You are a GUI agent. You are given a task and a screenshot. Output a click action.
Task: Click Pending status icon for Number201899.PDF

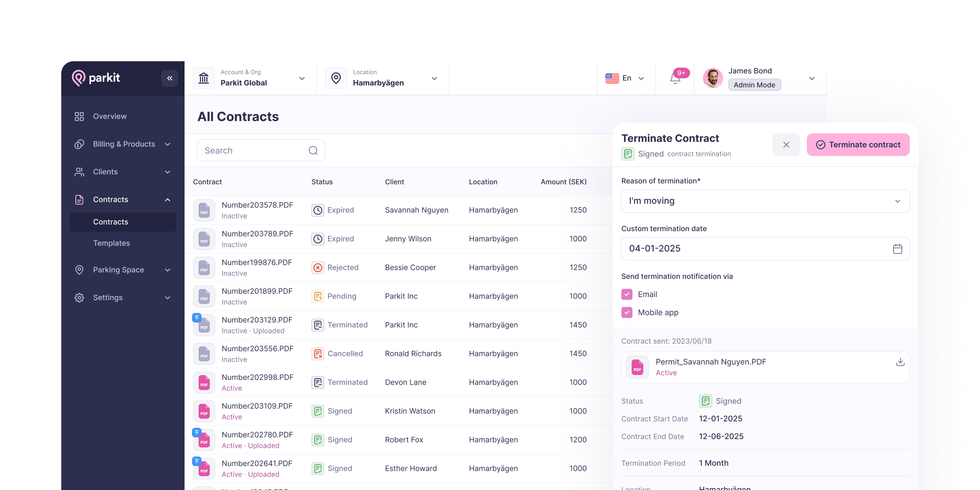(x=318, y=296)
